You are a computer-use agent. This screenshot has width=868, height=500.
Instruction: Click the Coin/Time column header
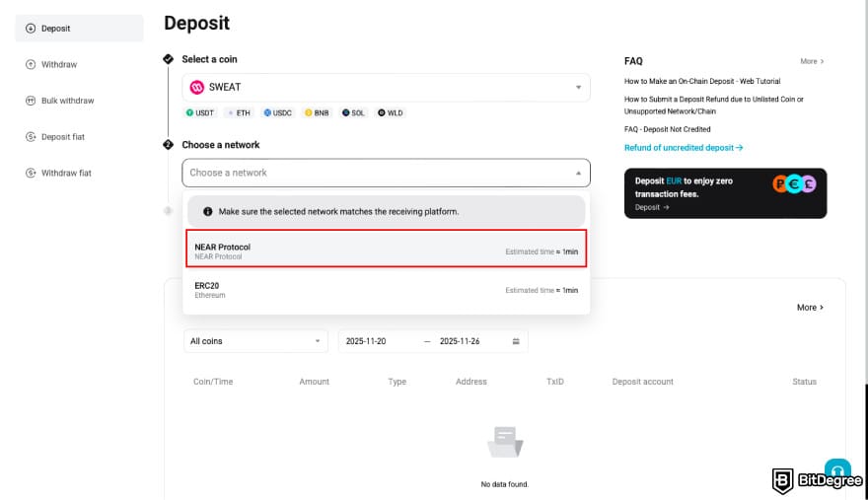coord(213,382)
